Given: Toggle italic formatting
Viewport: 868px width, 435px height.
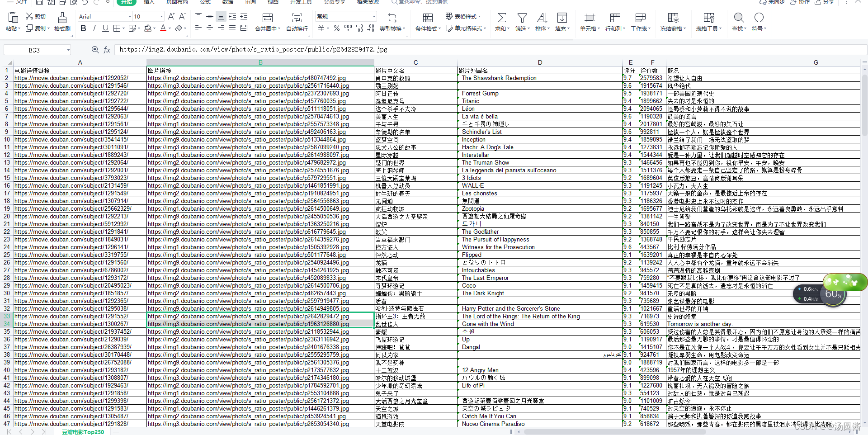Looking at the screenshot, I should [94, 28].
